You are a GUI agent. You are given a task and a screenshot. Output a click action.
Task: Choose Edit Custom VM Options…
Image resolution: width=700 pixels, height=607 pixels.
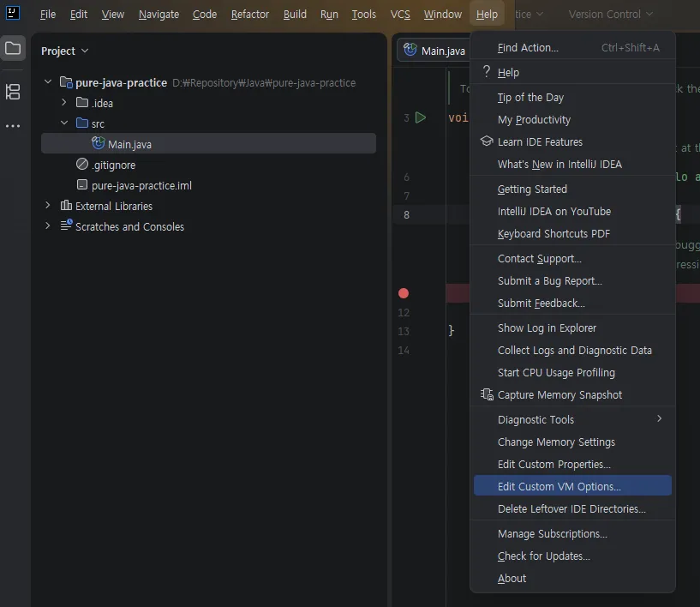tap(573, 486)
